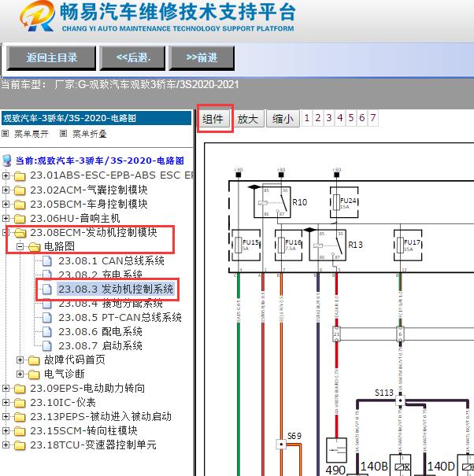This screenshot has height=476, width=474.
Task: Select 23.08.3 发动机控制系统 diagram
Action: pyautogui.click(x=116, y=289)
